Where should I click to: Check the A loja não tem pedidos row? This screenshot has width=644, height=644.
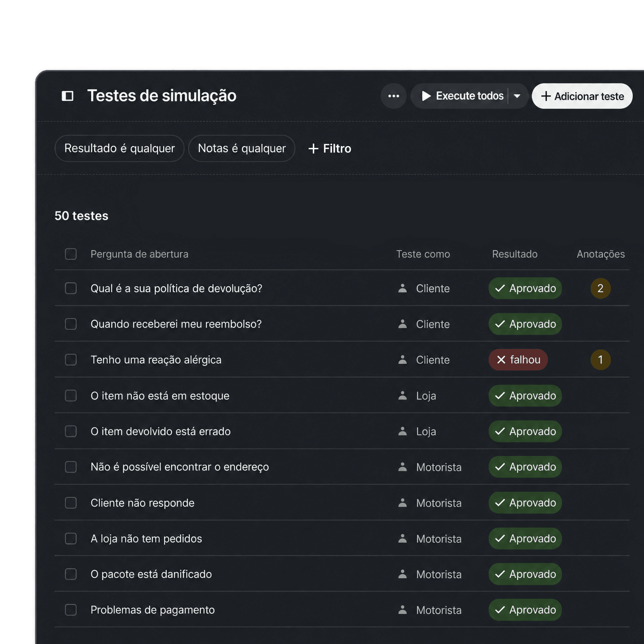point(71,539)
